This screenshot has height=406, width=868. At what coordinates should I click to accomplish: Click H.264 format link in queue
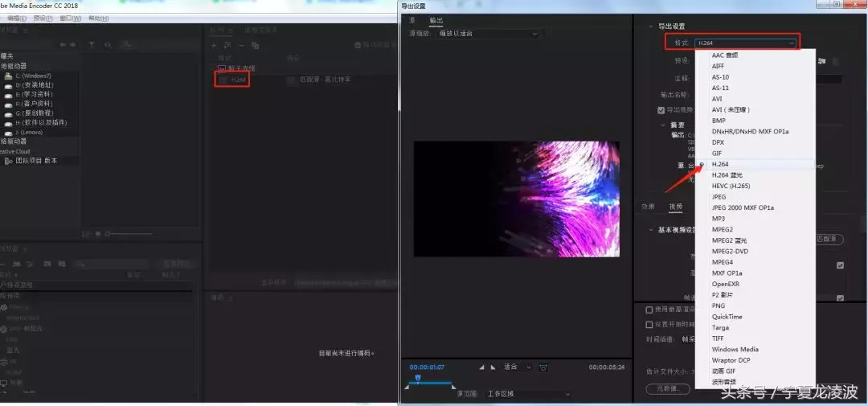(238, 80)
